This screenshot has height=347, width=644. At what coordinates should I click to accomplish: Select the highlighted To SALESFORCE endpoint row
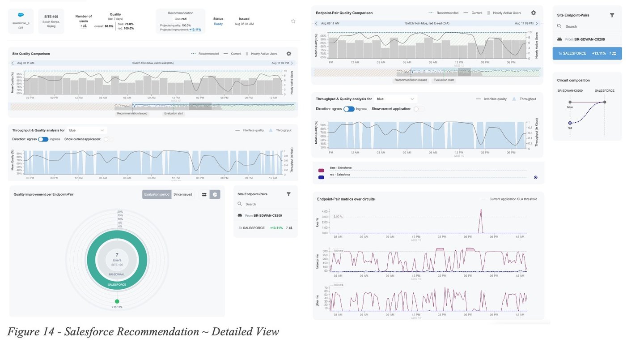click(587, 53)
